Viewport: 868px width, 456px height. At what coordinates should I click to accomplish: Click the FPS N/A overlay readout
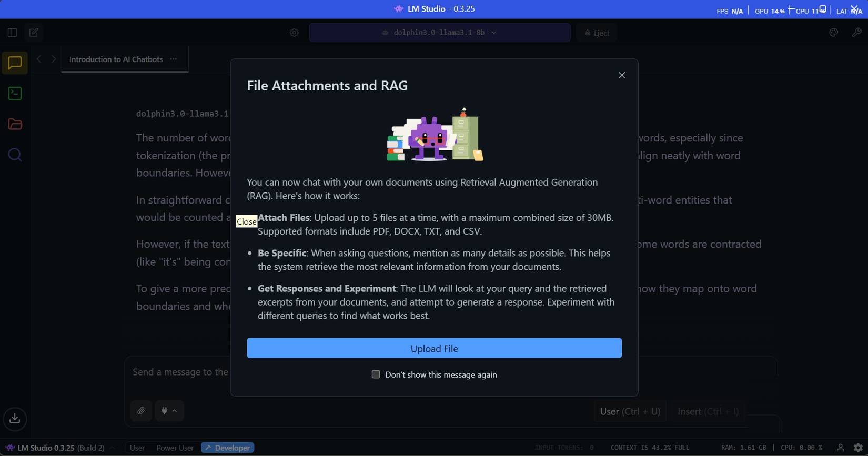point(730,11)
